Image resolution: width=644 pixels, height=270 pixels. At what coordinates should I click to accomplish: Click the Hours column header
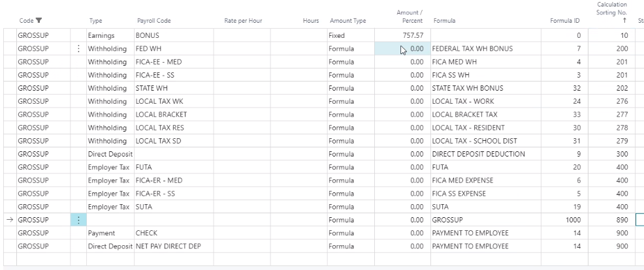click(311, 20)
